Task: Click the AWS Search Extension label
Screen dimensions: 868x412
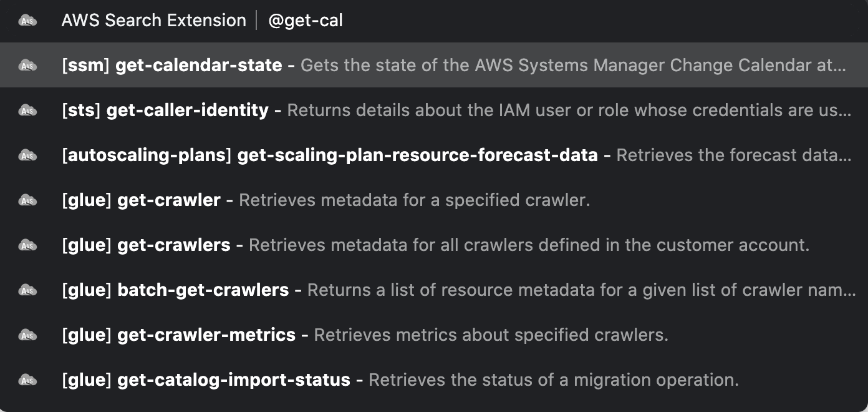Action: tap(154, 21)
